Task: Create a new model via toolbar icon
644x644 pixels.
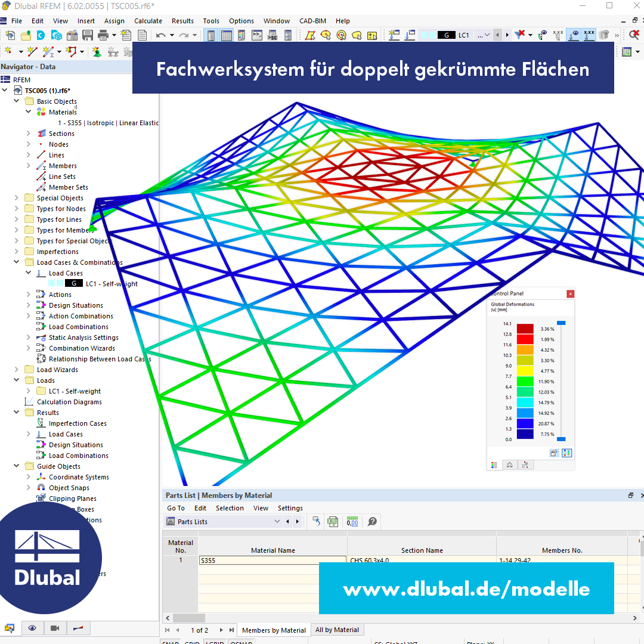Action: [x=10, y=35]
